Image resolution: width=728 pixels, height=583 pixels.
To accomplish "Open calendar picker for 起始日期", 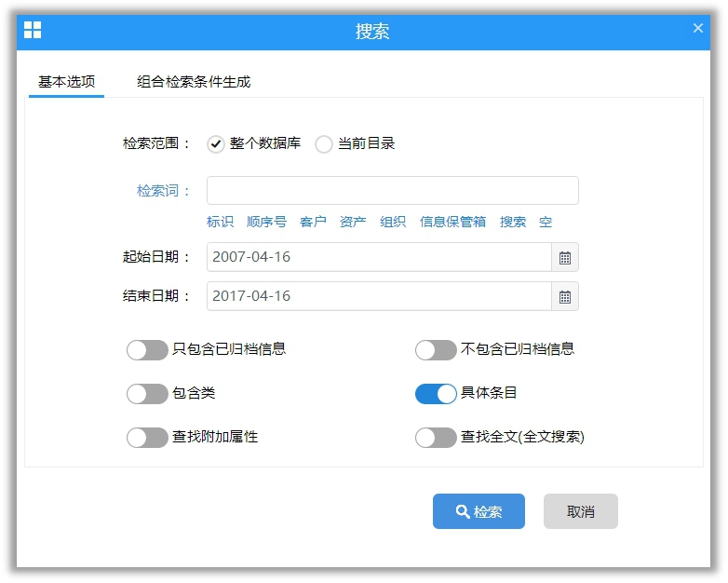I will point(564,257).
